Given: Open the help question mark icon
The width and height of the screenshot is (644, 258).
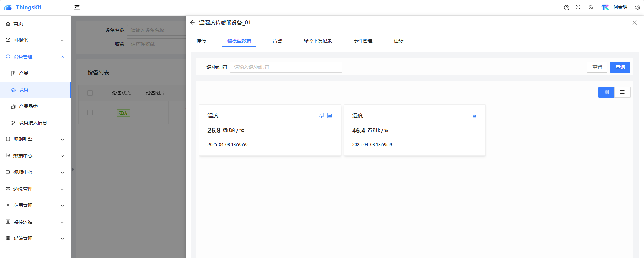Looking at the screenshot, I should point(566,8).
